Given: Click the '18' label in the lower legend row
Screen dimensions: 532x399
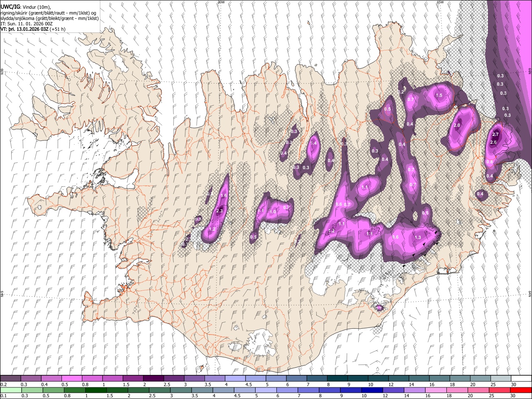Looking at the screenshot, I should pyautogui.click(x=451, y=396).
